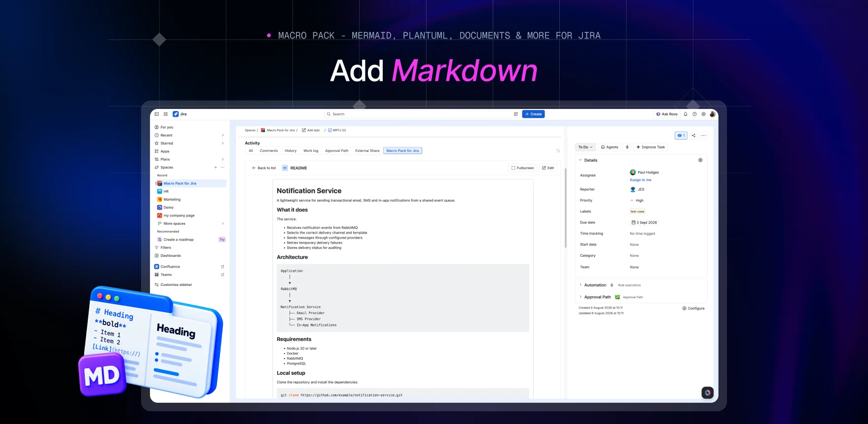Image resolution: width=868 pixels, height=424 pixels.
Task: Open the due date 3 Sept 2026 field
Action: 644,222
